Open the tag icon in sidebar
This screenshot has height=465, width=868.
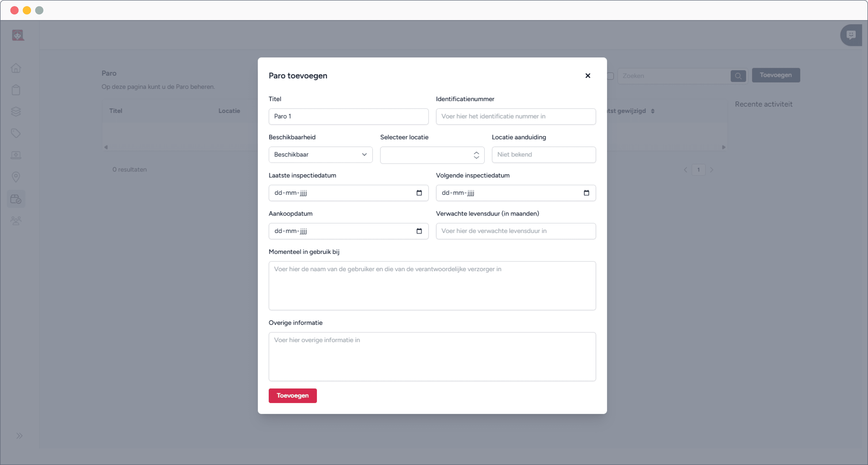point(16,133)
